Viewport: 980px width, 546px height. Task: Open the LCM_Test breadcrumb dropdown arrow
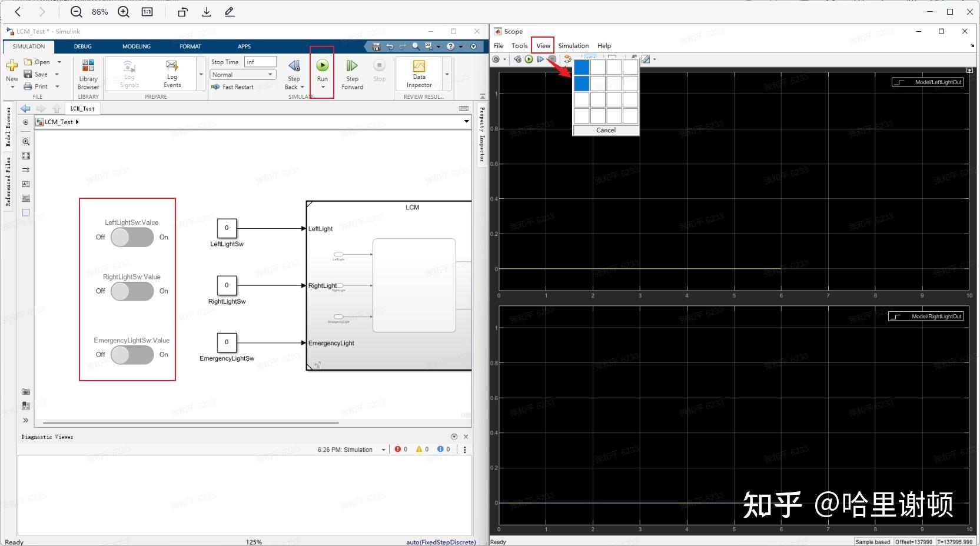[466, 122]
